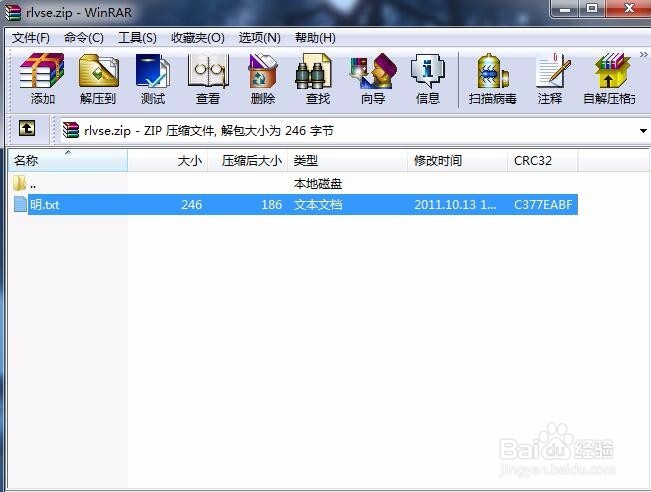Go up one level with arrow button

[x=27, y=128]
